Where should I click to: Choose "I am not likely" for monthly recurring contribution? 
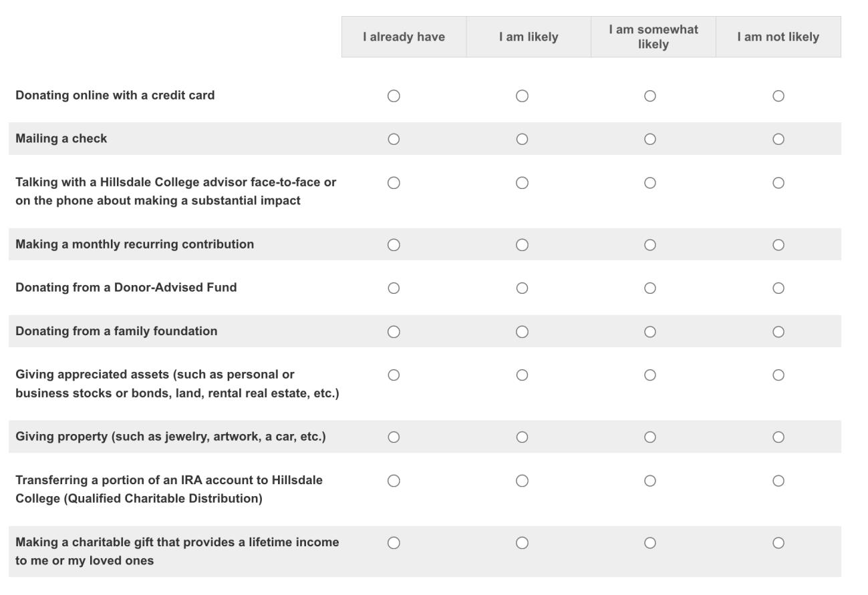pyautogui.click(x=778, y=245)
